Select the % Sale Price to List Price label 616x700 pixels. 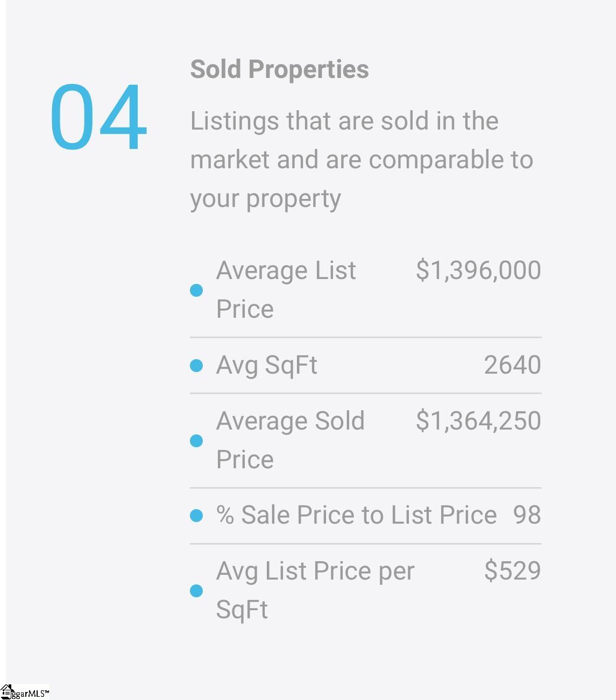tap(356, 515)
